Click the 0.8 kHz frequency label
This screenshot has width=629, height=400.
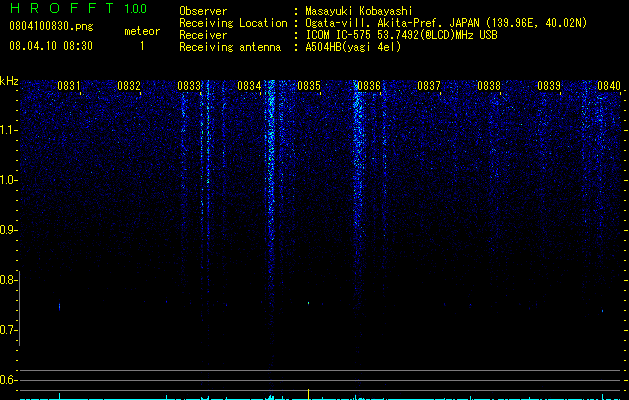pyautogui.click(x=8, y=280)
